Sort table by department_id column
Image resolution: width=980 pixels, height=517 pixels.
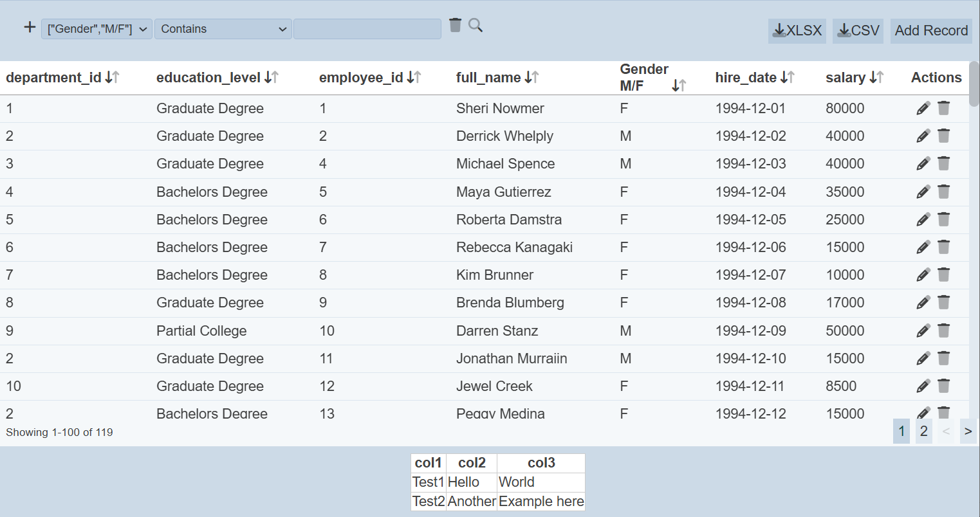pos(112,77)
